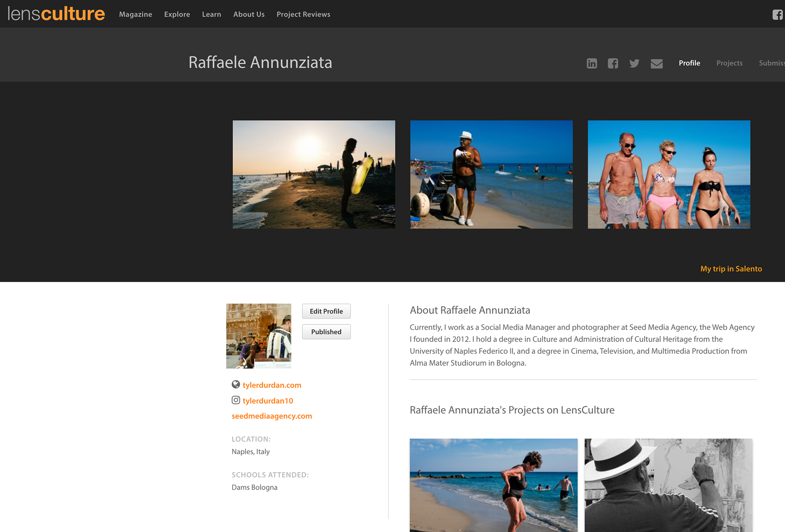Click the Dams Bologna school text
This screenshot has width=785, height=532.
(x=254, y=487)
